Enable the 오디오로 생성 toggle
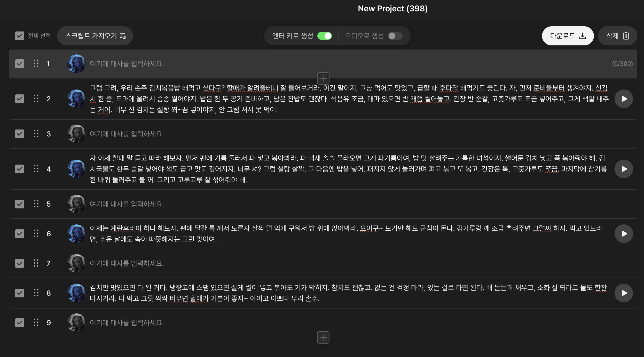The height and width of the screenshot is (357, 644). 395,36
